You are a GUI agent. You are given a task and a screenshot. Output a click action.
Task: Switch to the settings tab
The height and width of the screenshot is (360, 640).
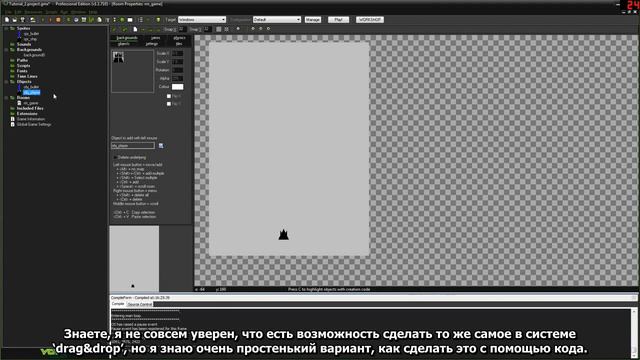(x=151, y=44)
